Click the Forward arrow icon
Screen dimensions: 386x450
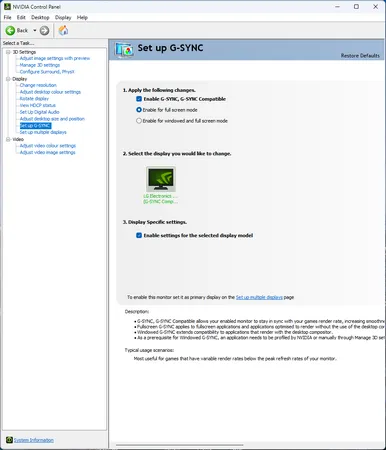(44, 31)
